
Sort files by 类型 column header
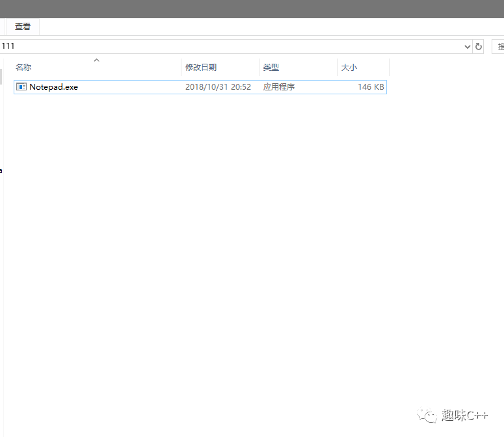tap(298, 67)
